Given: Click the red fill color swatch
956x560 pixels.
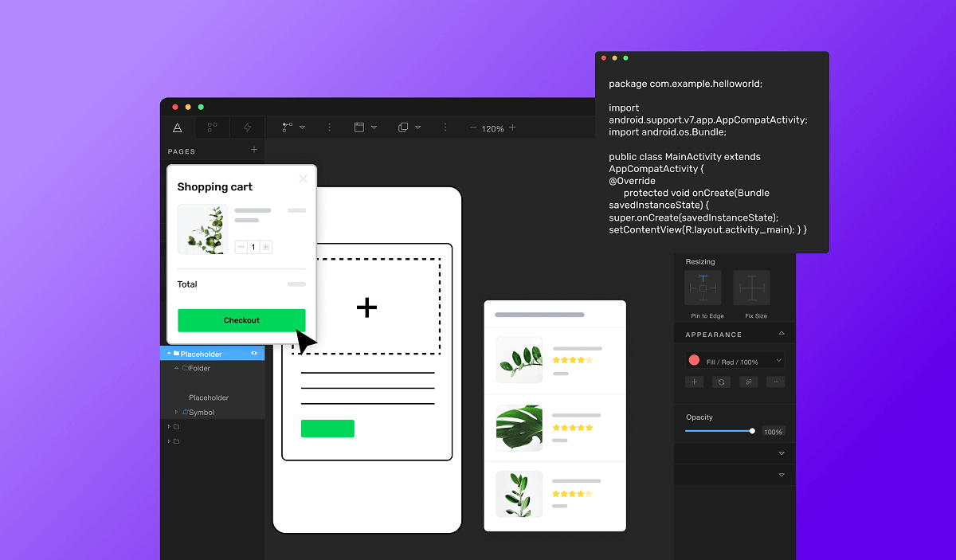Looking at the screenshot, I should point(694,360).
